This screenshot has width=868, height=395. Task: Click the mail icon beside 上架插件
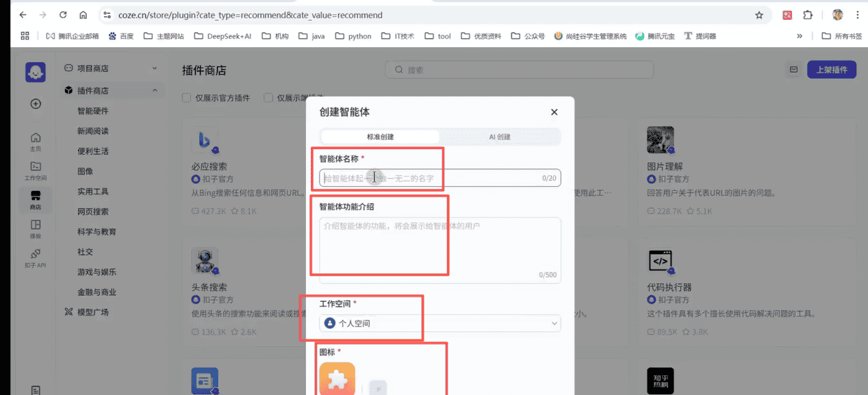point(793,69)
